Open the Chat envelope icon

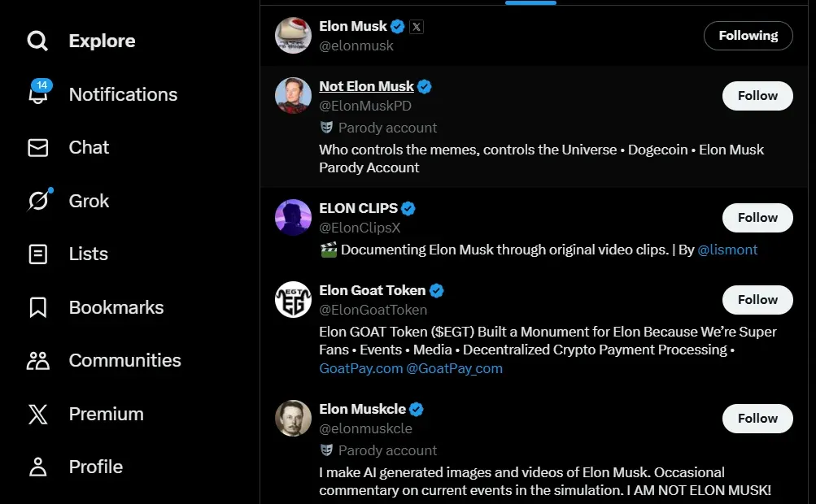[37, 147]
